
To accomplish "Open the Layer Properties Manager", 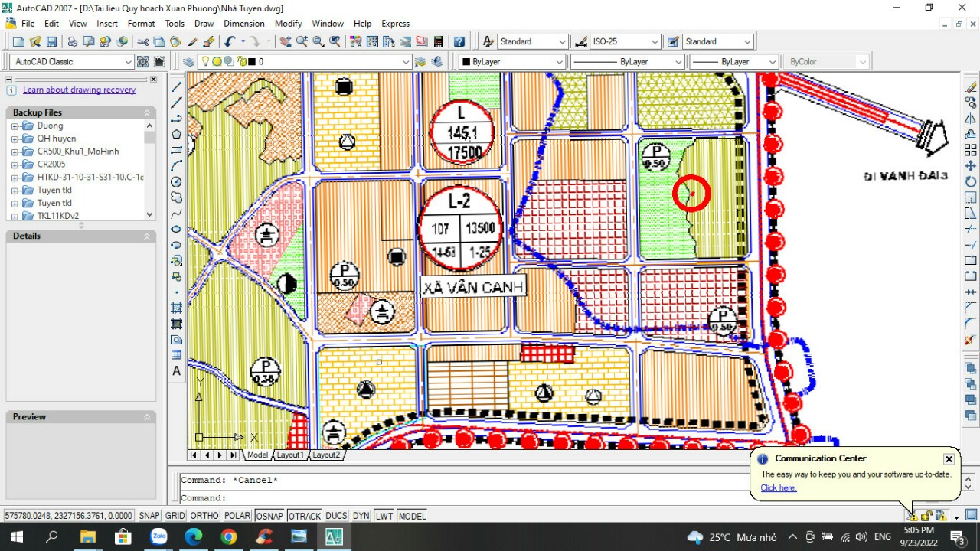I will pos(188,62).
